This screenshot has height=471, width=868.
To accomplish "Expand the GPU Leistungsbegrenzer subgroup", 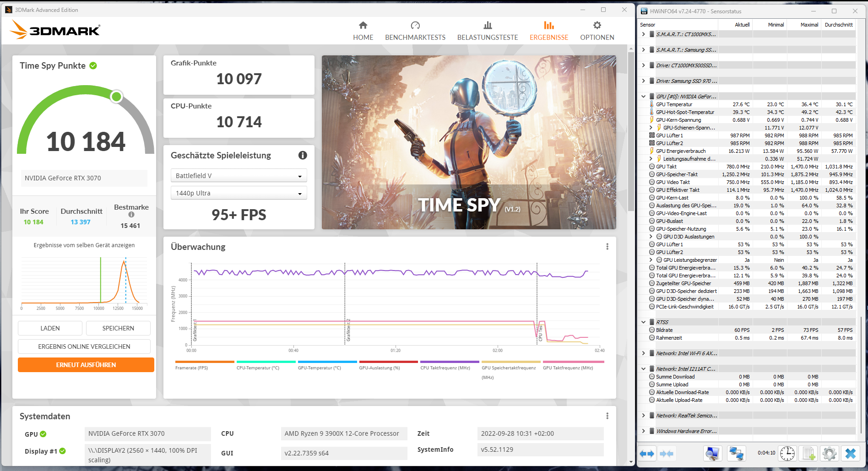I will tap(651, 260).
